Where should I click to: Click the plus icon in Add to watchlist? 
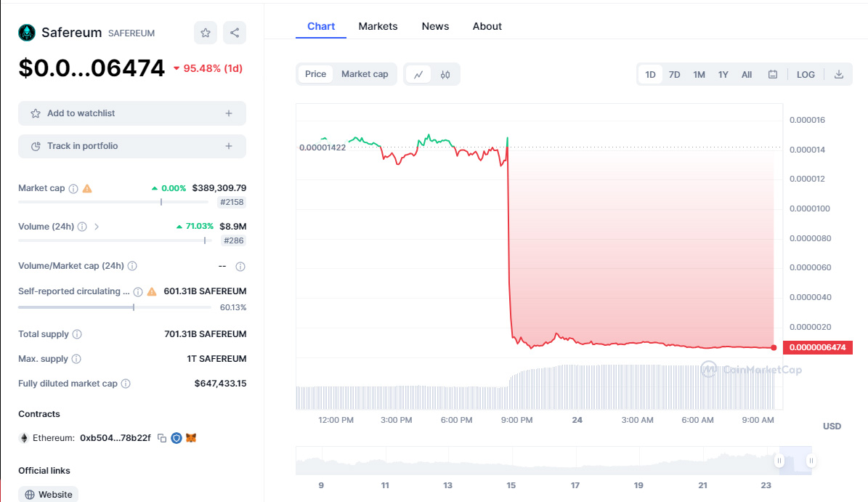click(229, 113)
